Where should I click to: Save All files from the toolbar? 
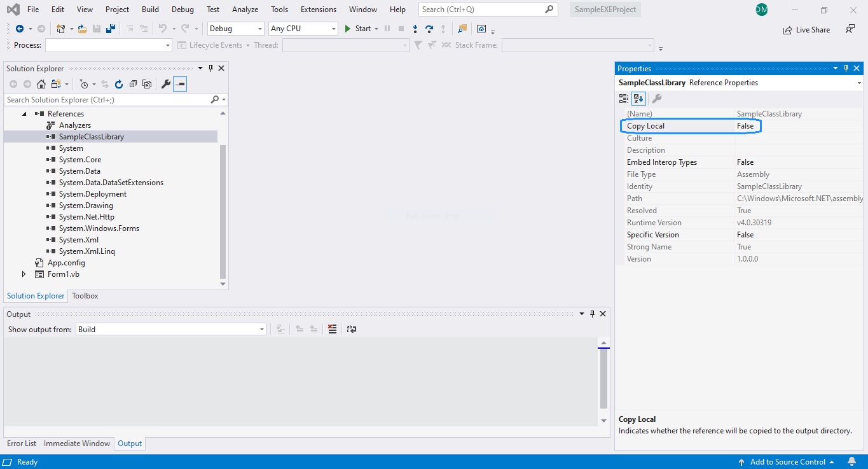(x=110, y=29)
